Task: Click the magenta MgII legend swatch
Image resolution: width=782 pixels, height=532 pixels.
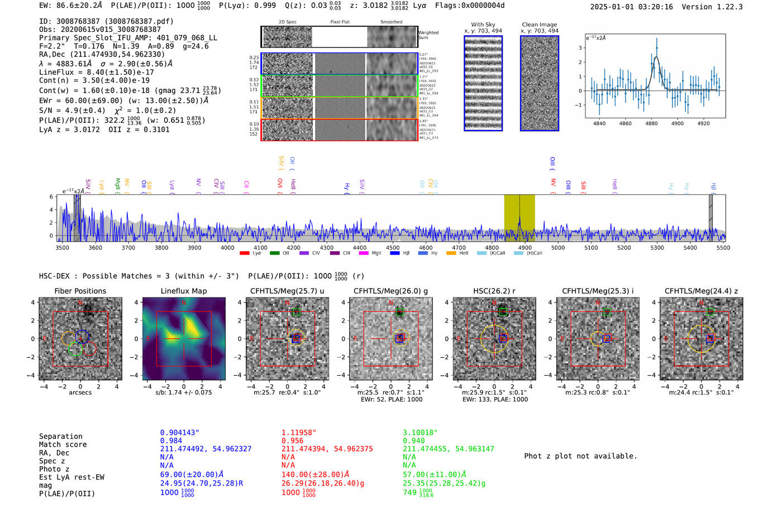Action: tap(364, 253)
